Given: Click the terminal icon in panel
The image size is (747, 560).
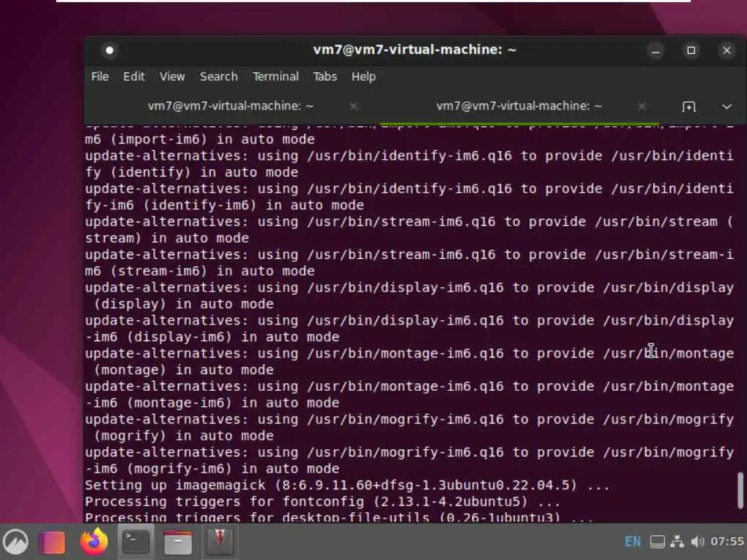Looking at the screenshot, I should click(x=136, y=542).
